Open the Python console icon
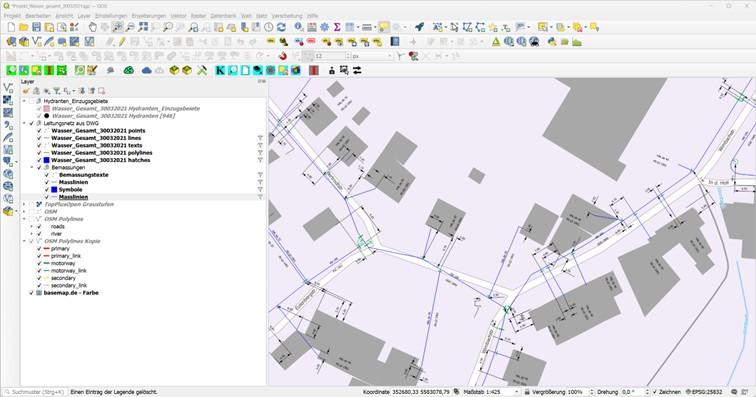The width and height of the screenshot is (756, 397). 552,42
